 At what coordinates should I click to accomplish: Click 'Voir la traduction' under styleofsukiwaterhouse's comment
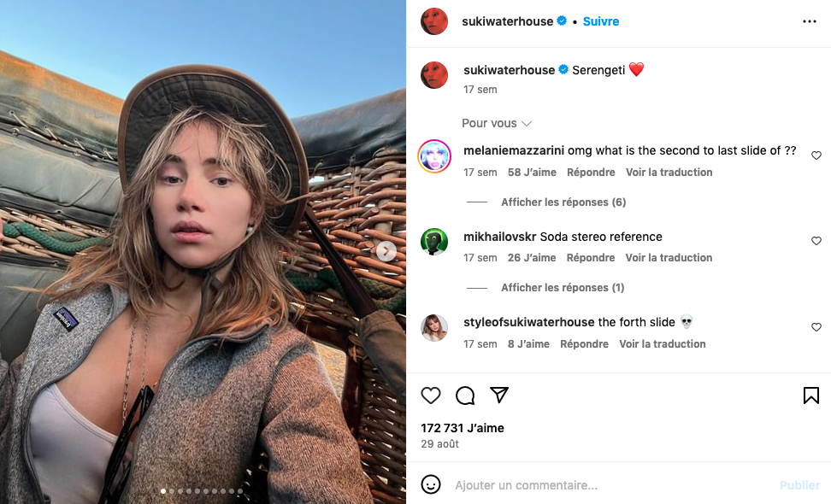tap(663, 344)
